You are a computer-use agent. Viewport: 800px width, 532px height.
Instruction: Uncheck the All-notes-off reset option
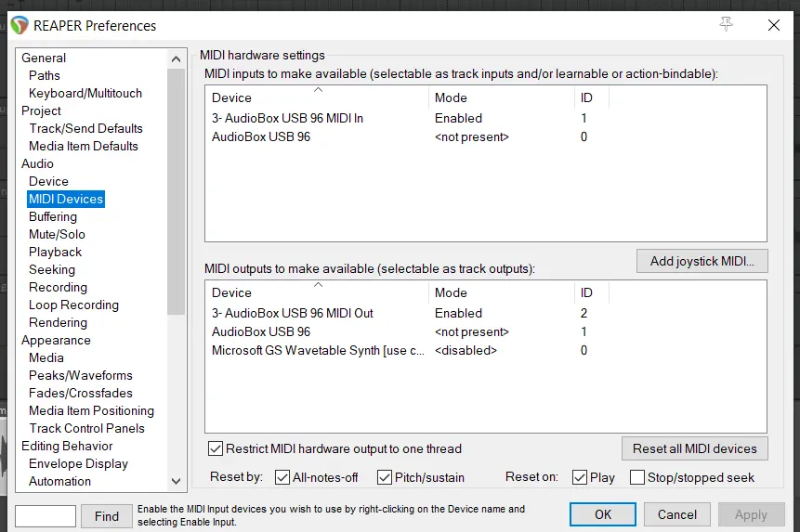(283, 477)
